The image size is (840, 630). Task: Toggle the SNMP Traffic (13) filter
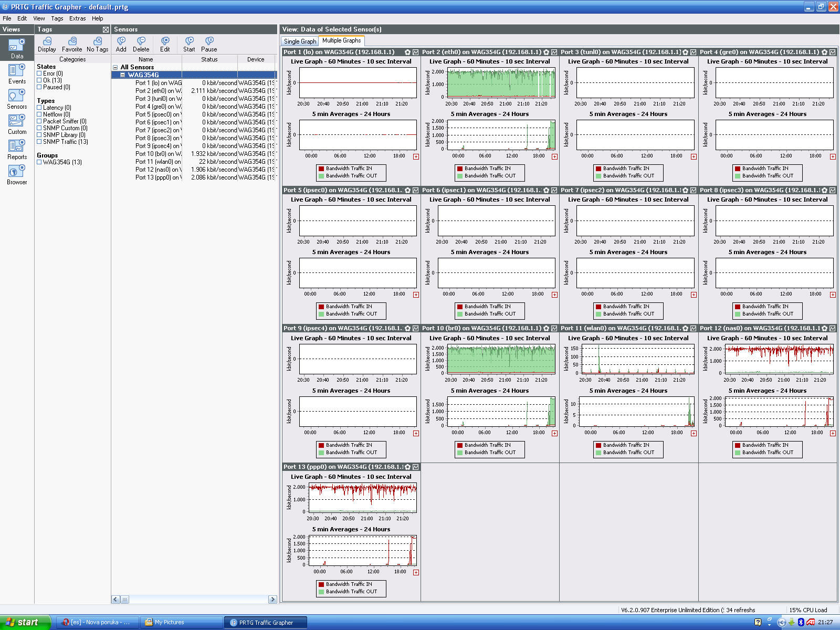click(x=39, y=142)
